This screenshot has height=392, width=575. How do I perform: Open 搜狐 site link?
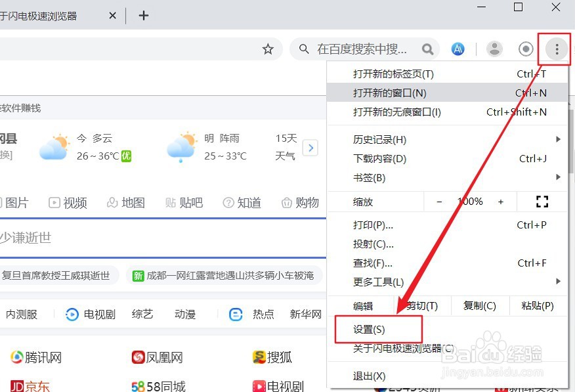point(272,357)
